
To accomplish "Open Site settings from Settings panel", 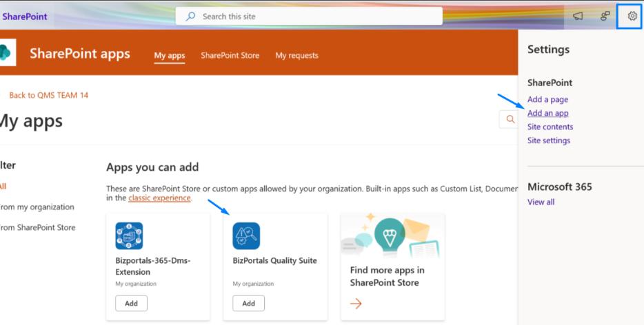I will pyautogui.click(x=549, y=140).
